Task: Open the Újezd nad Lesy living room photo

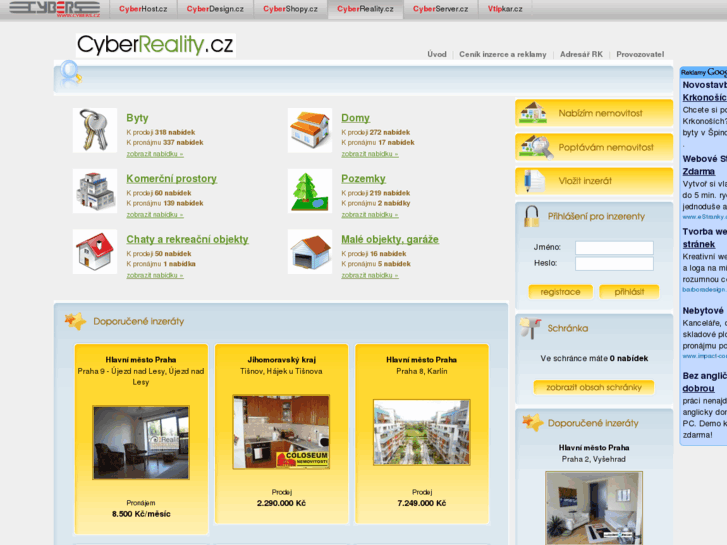Action: tap(141, 442)
